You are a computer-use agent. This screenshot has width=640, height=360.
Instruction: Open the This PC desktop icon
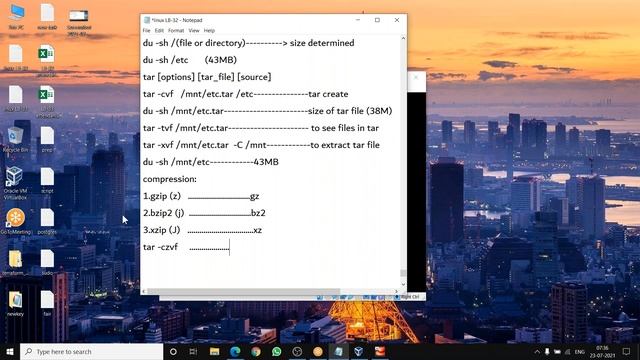pyautogui.click(x=16, y=16)
